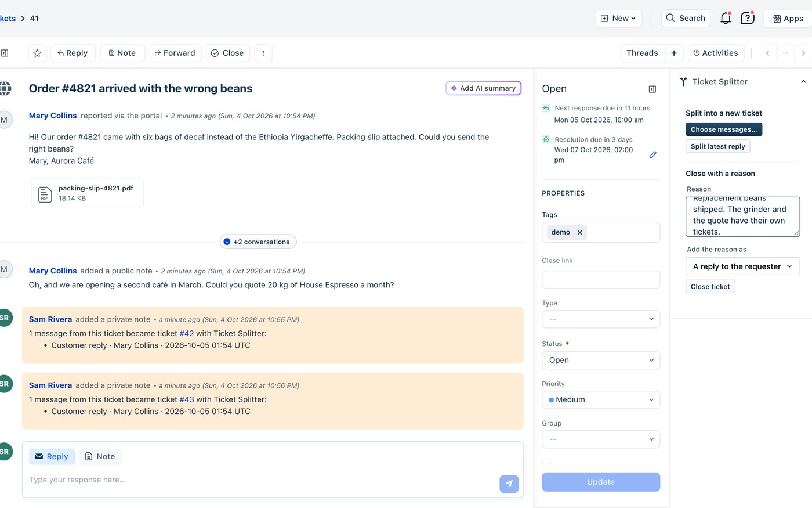
Task: Open the more actions kebab menu
Action: (x=263, y=53)
